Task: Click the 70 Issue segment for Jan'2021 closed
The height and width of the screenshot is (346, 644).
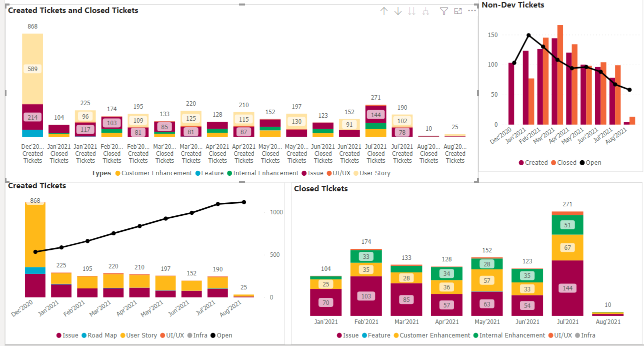Action: 326,302
